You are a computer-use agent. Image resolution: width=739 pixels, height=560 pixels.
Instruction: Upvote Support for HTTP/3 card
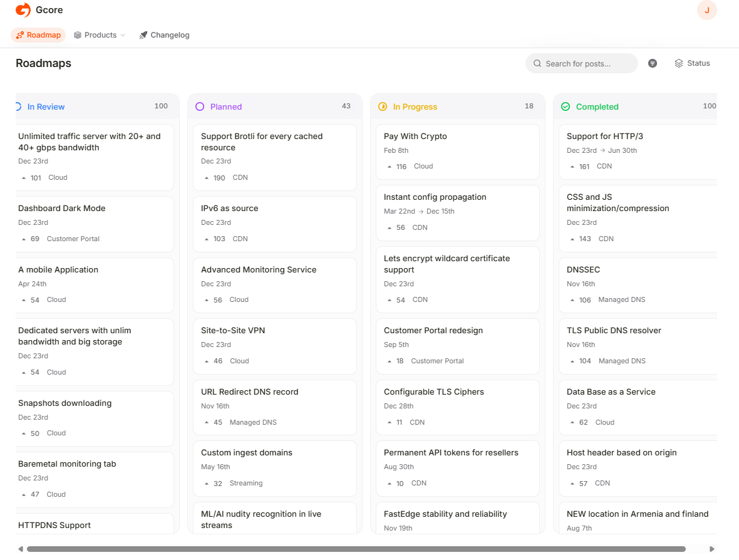pos(580,167)
